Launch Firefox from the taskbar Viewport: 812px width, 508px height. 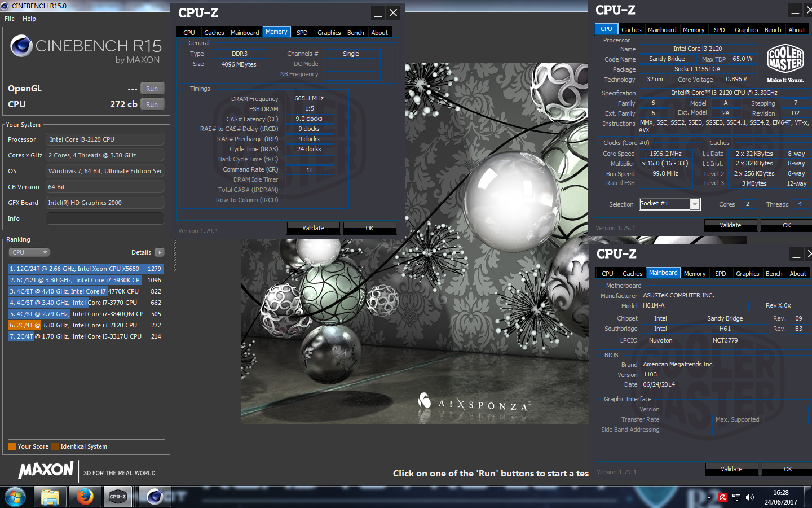pos(85,497)
